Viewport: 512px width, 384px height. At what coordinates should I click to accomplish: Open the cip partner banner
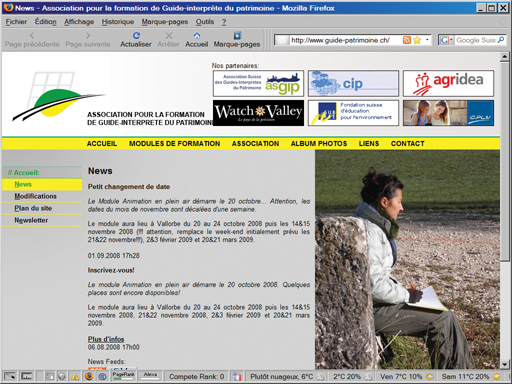tap(353, 83)
